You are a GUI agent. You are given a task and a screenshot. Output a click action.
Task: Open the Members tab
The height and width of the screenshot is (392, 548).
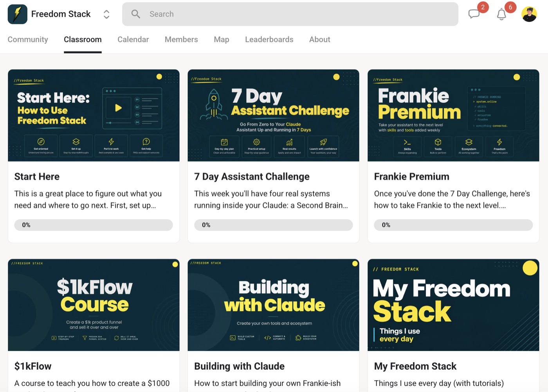click(181, 40)
